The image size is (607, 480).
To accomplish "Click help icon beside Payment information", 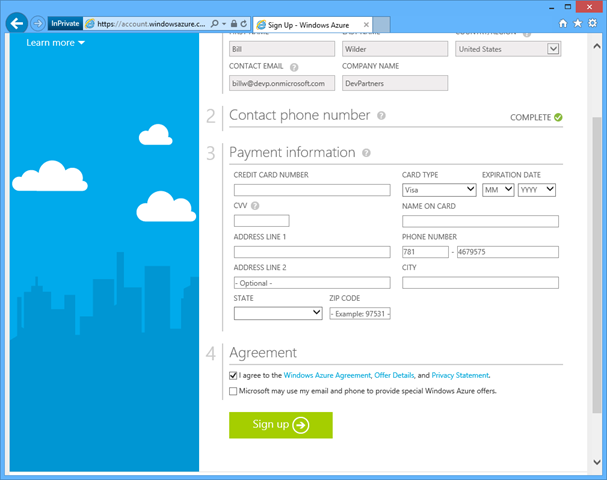I will tap(366, 153).
